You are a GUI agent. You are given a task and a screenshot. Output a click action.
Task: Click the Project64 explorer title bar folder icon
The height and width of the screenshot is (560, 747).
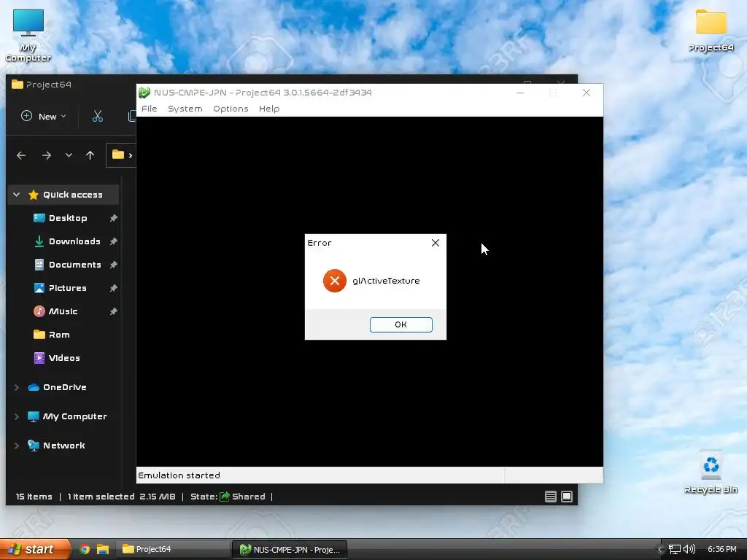(x=18, y=85)
